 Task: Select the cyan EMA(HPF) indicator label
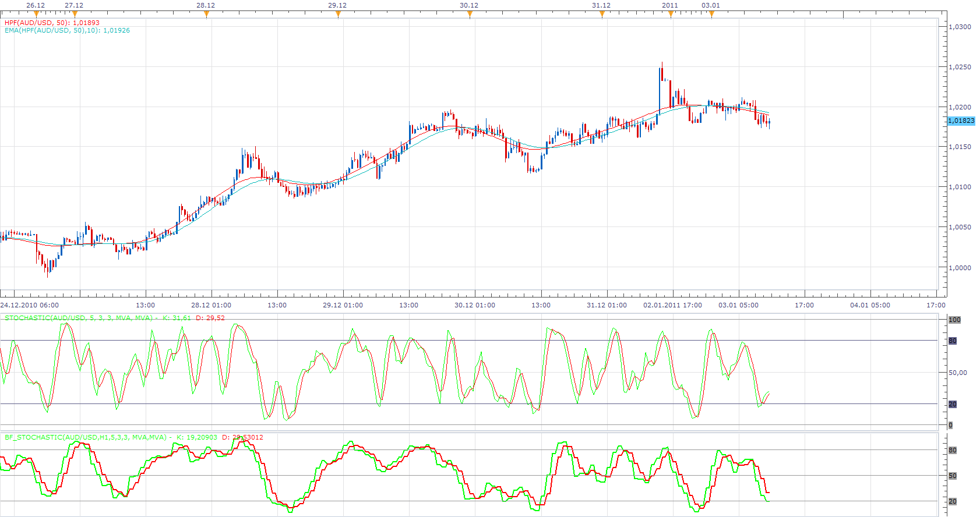pyautogui.click(x=67, y=30)
